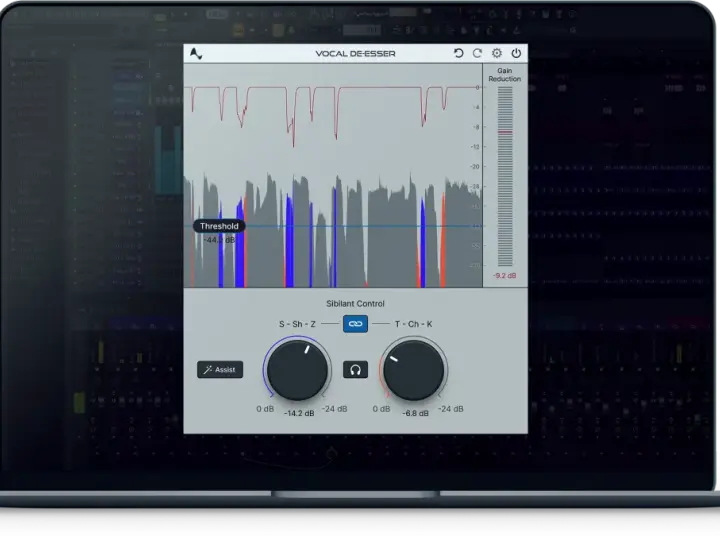The image size is (720, 540).
Task: Enable headphone sibilant listen mode
Action: tap(355, 370)
